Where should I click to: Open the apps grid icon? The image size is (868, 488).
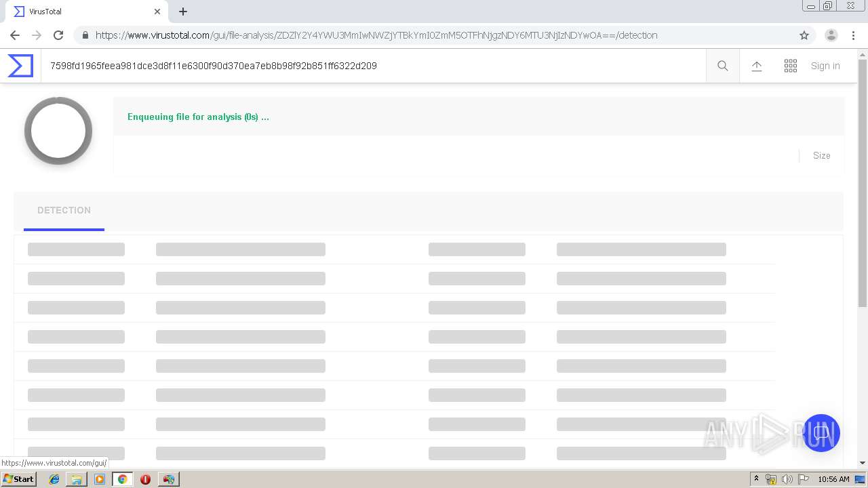[x=791, y=66]
